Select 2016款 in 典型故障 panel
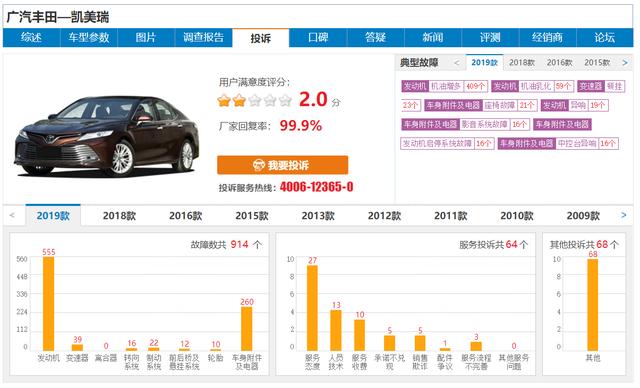 tap(560, 63)
